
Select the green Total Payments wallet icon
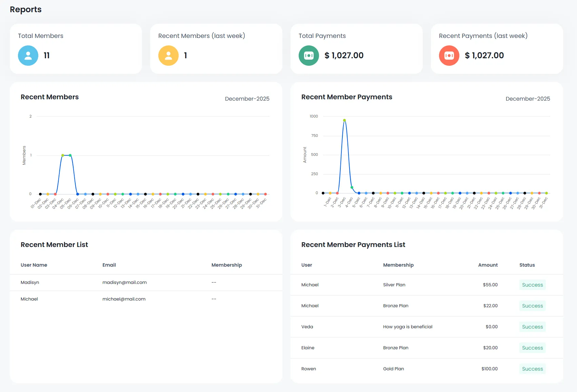tap(309, 55)
